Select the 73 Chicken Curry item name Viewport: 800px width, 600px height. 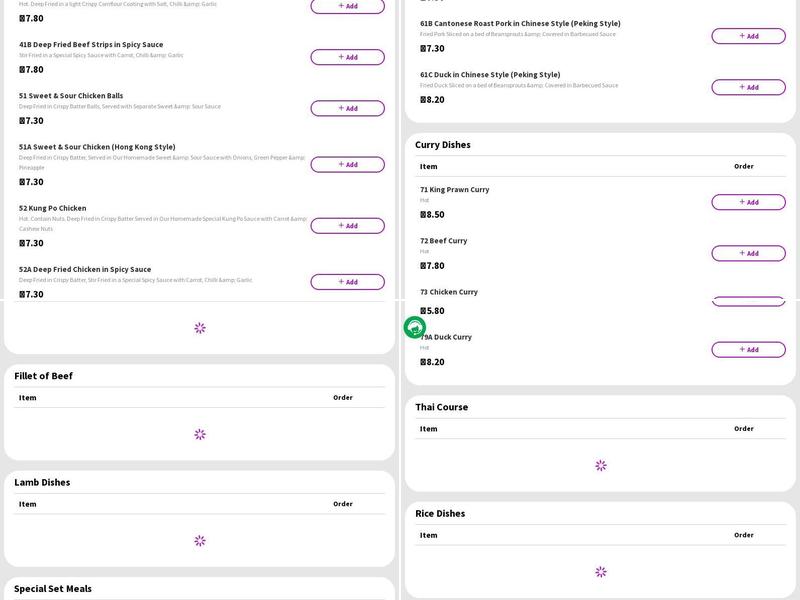click(x=449, y=292)
